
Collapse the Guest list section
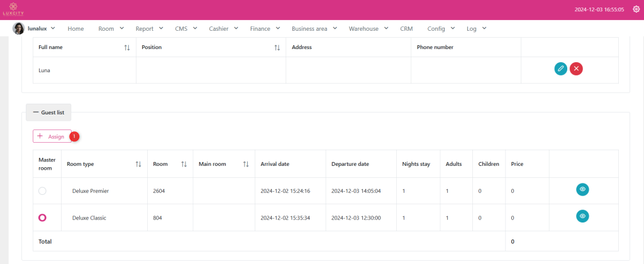48,112
